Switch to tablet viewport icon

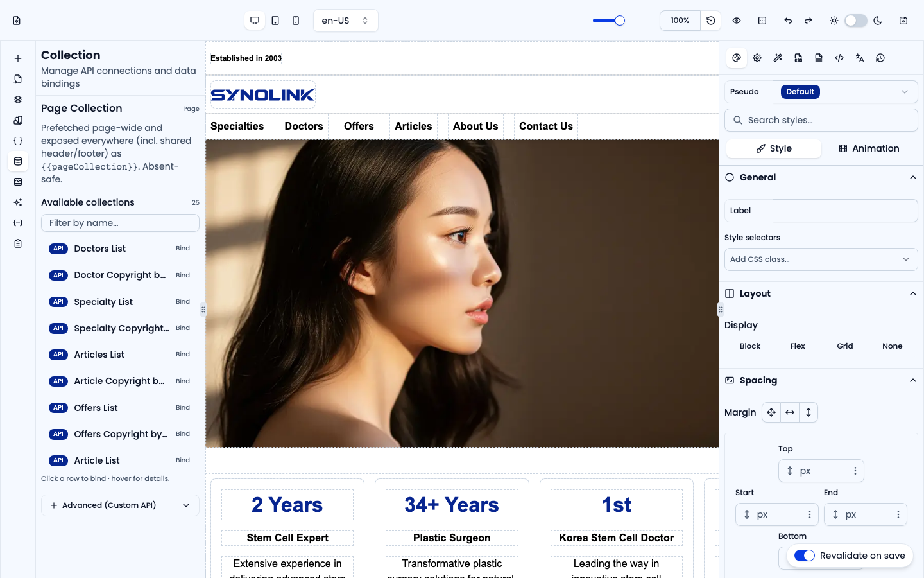(x=275, y=21)
